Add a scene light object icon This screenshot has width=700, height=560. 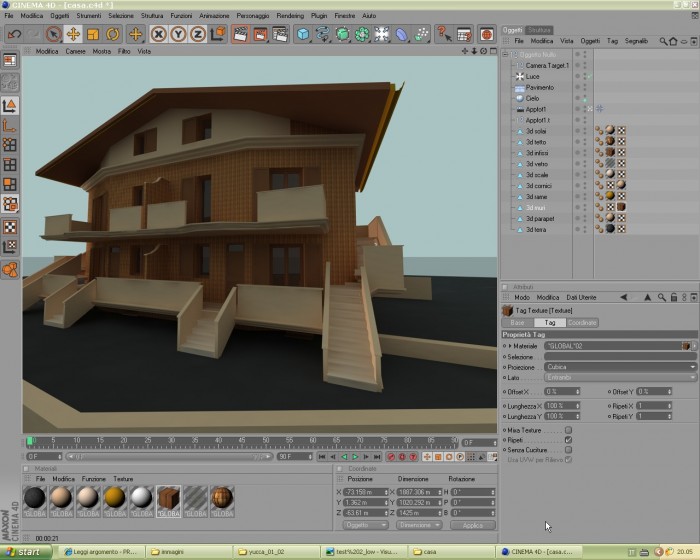[x=382, y=34]
